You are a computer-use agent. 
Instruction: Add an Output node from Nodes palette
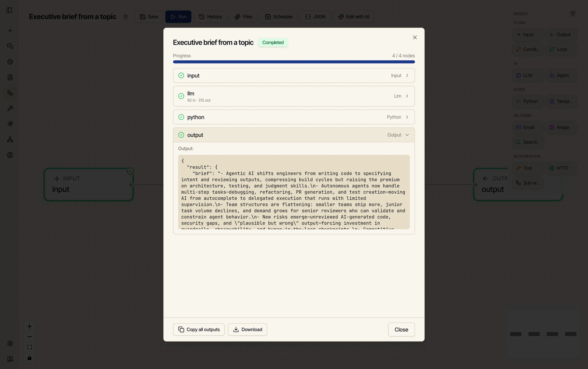561,35
